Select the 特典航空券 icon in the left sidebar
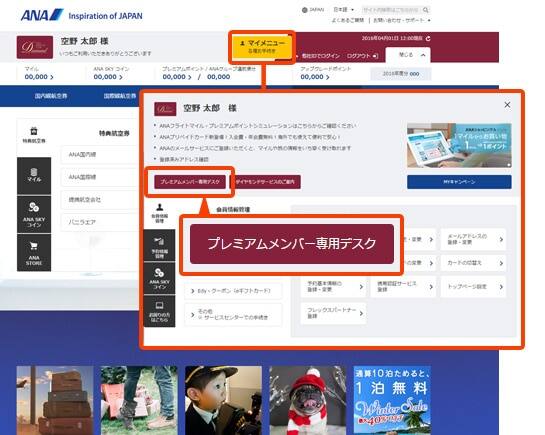Screen dimensions: 545x435 tap(34, 136)
